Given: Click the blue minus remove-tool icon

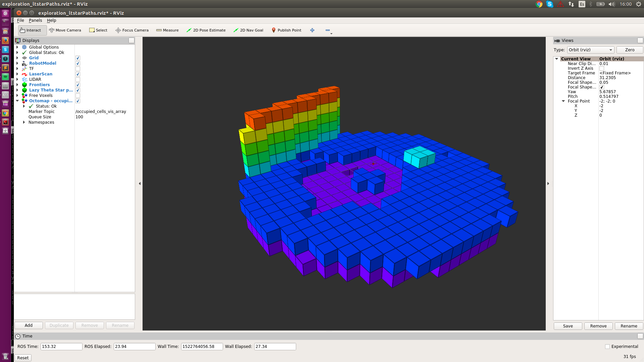Looking at the screenshot, I should (328, 30).
